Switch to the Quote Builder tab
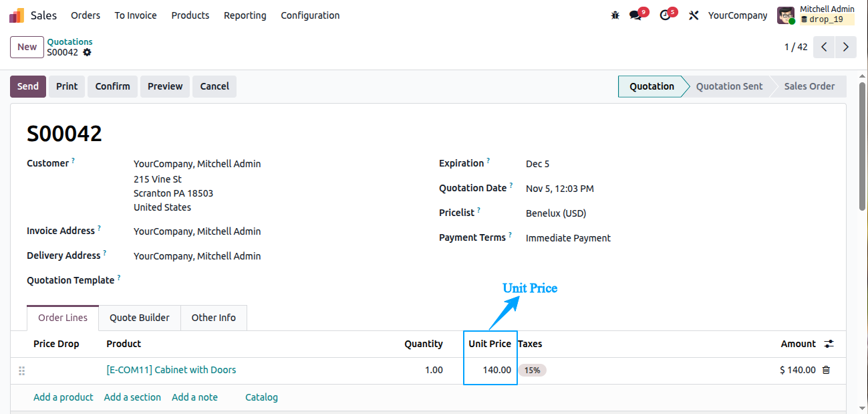The image size is (868, 414). point(140,318)
